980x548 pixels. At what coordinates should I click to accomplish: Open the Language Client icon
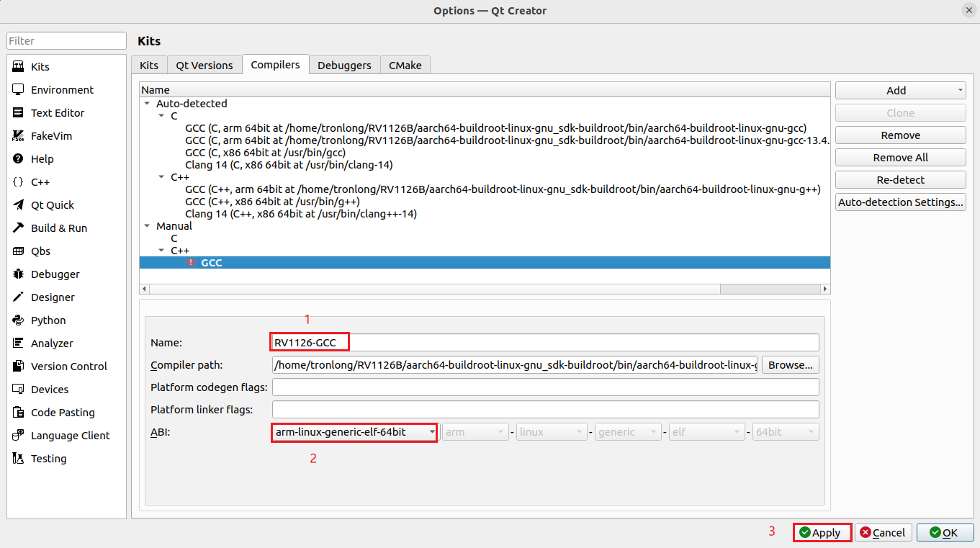pos(19,435)
